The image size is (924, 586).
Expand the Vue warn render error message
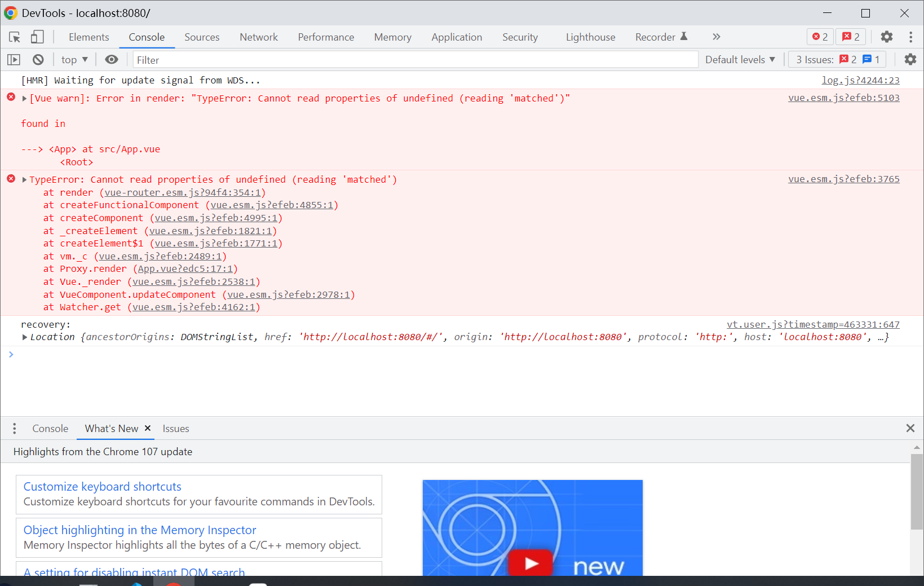tap(25, 98)
